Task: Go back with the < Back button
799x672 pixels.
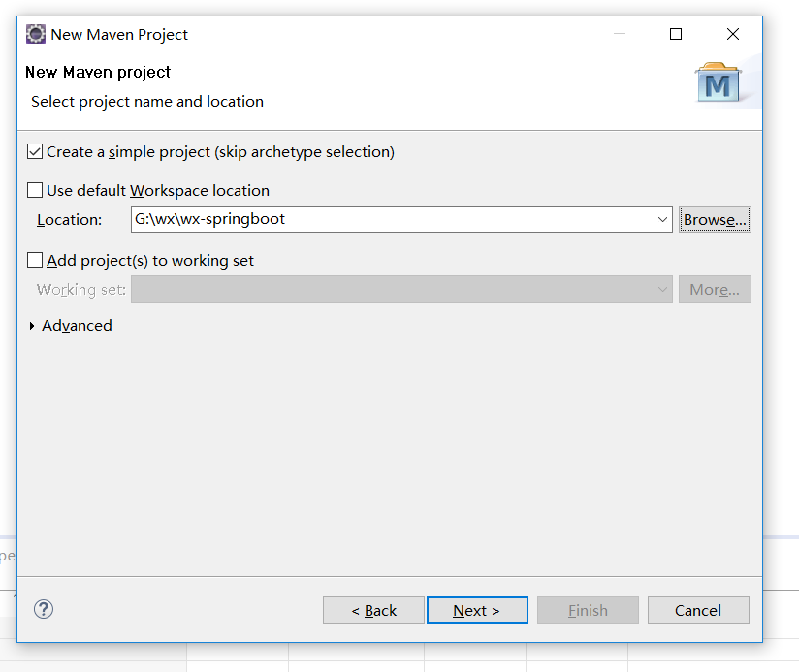Action: 373,610
